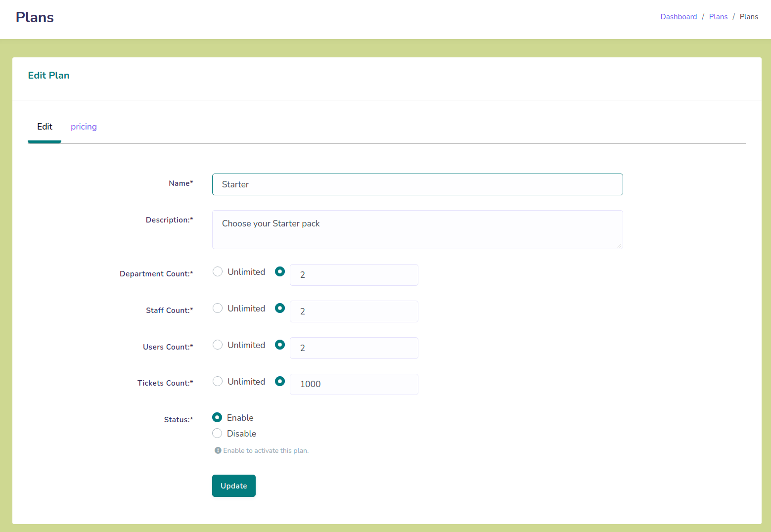Grab the Description textarea resize handle
771x532 pixels.
[x=619, y=245]
